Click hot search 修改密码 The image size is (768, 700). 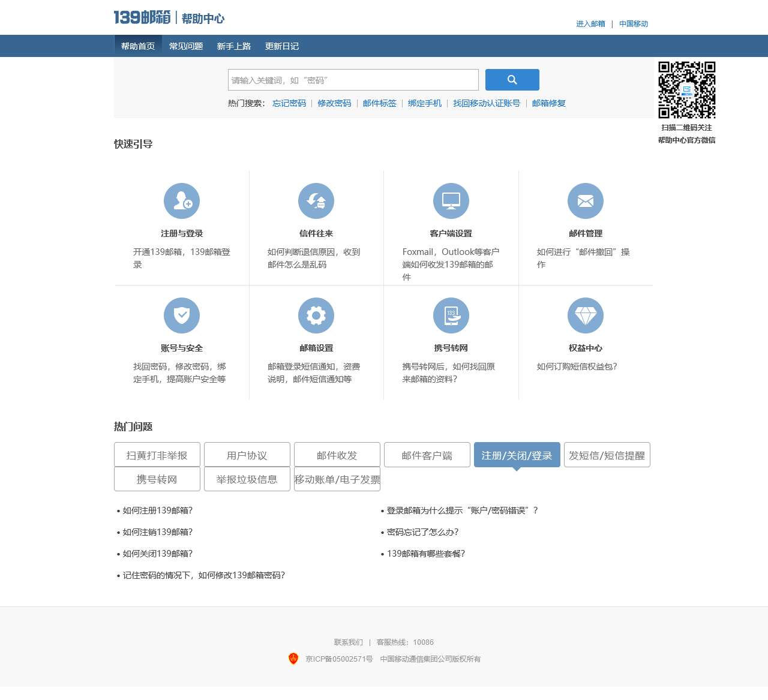(334, 103)
